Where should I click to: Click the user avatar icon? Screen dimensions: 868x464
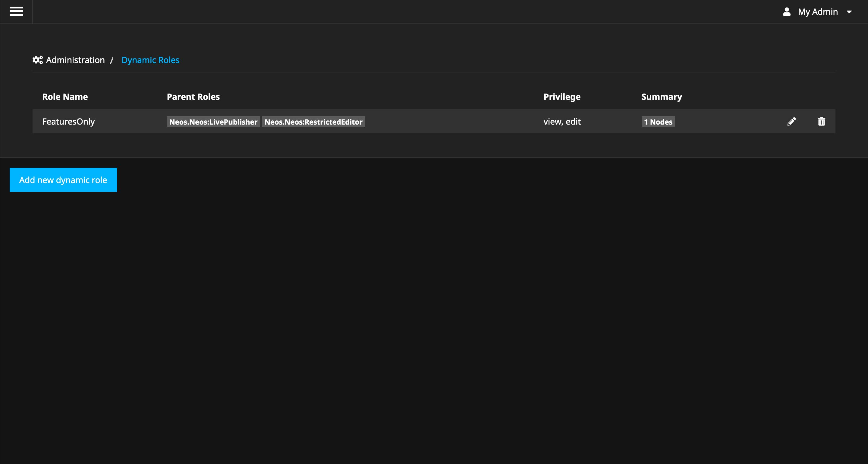tap(786, 12)
